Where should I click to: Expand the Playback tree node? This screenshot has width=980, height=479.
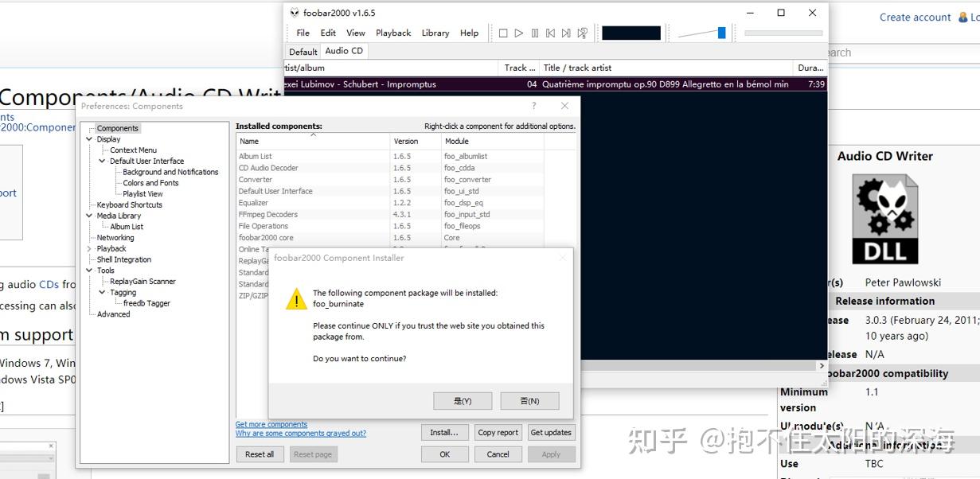(88, 248)
